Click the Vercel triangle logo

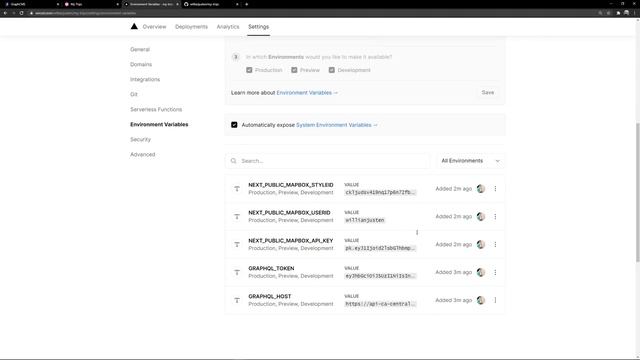[134, 27]
